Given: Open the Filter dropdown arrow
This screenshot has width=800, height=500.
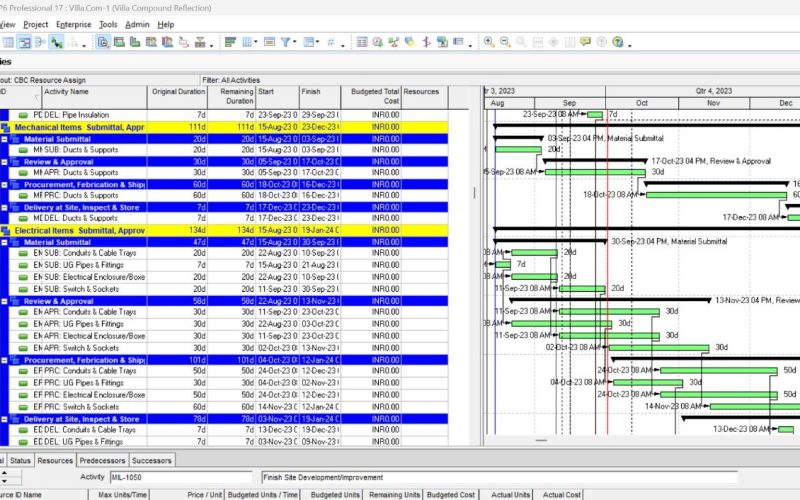Looking at the screenshot, I should (x=294, y=42).
